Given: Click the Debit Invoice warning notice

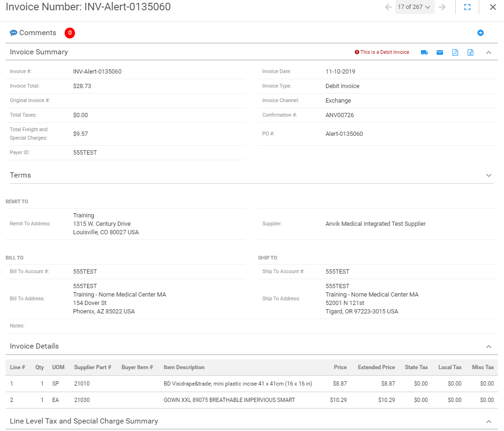Looking at the screenshot, I should click(382, 52).
